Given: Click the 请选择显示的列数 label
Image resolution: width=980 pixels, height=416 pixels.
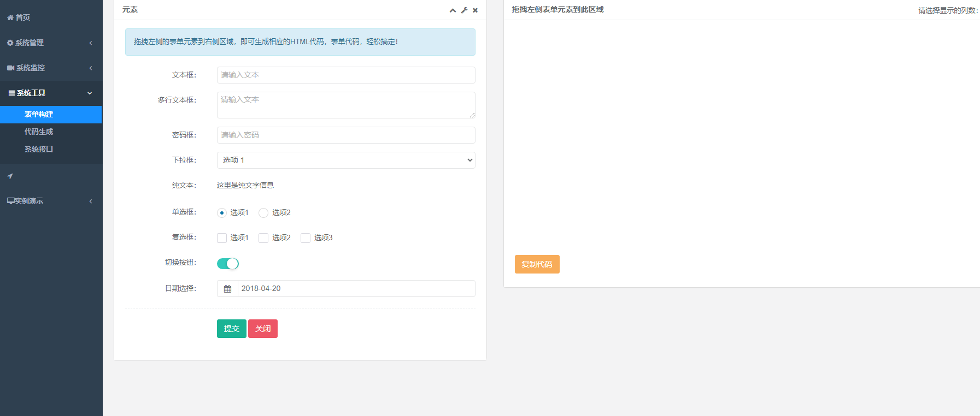Looking at the screenshot, I should coord(948,10).
